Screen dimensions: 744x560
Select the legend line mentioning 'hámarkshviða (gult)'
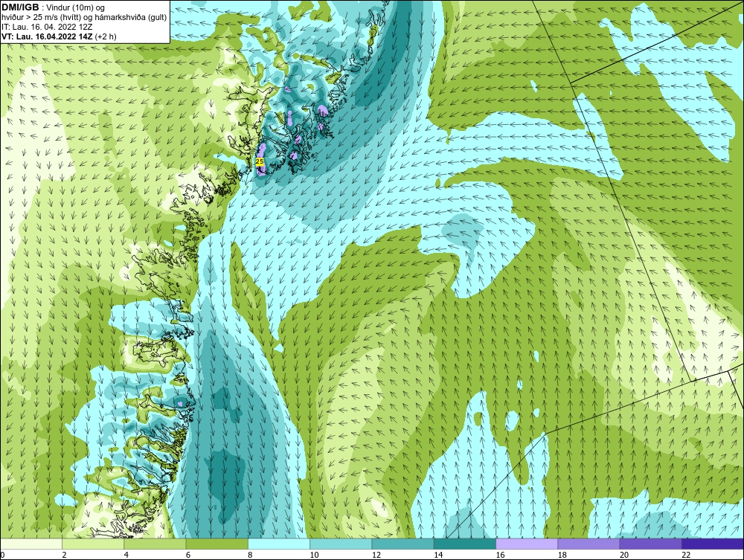pos(84,17)
